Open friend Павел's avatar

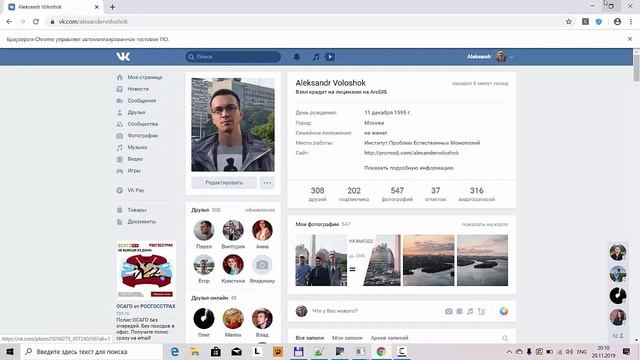click(x=204, y=230)
